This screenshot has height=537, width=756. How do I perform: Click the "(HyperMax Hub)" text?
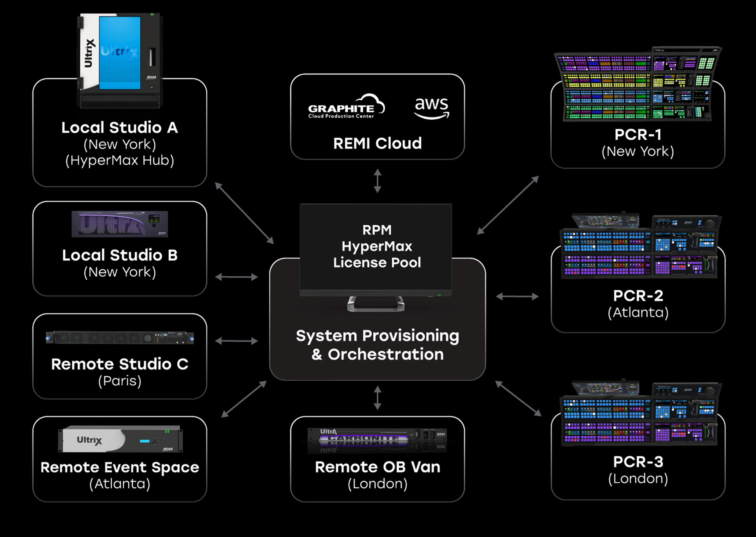(x=120, y=160)
